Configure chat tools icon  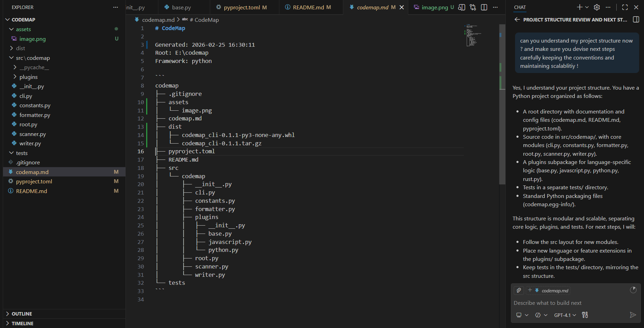(x=585, y=315)
